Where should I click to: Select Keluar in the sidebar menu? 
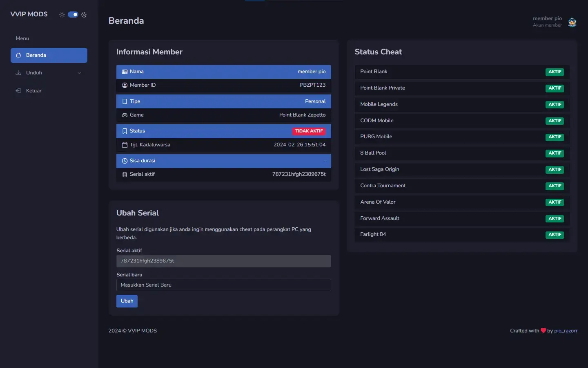coord(34,91)
